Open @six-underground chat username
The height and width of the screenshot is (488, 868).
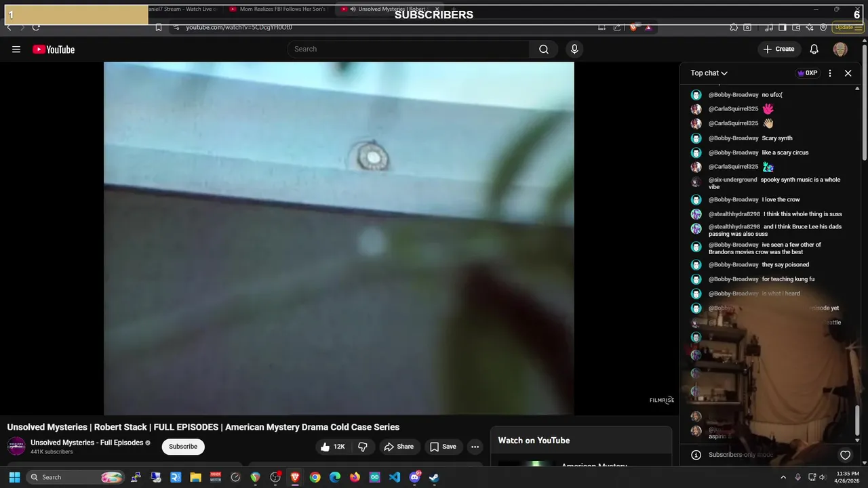[x=733, y=180]
